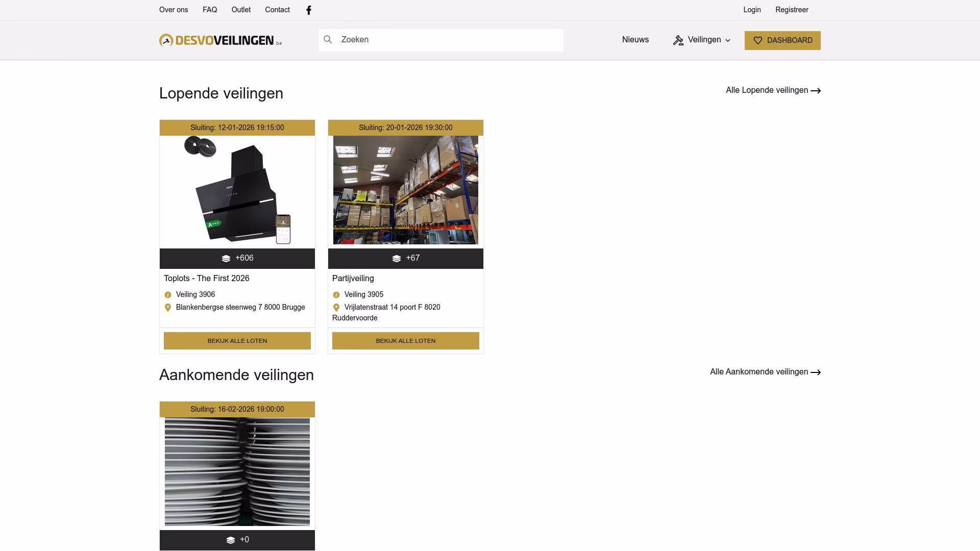View all lots for Partijveiling
This screenshot has height=551, width=980.
(x=405, y=341)
